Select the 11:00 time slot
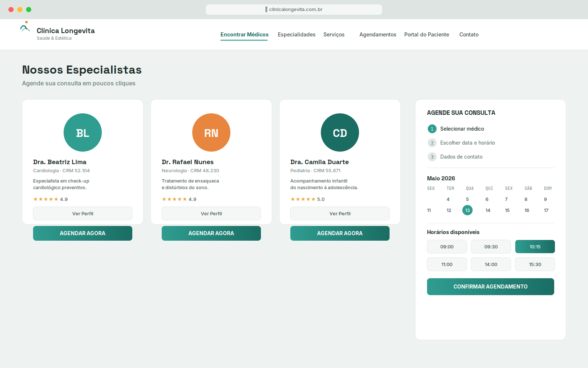Viewport: 588px width, 368px height. tap(447, 264)
